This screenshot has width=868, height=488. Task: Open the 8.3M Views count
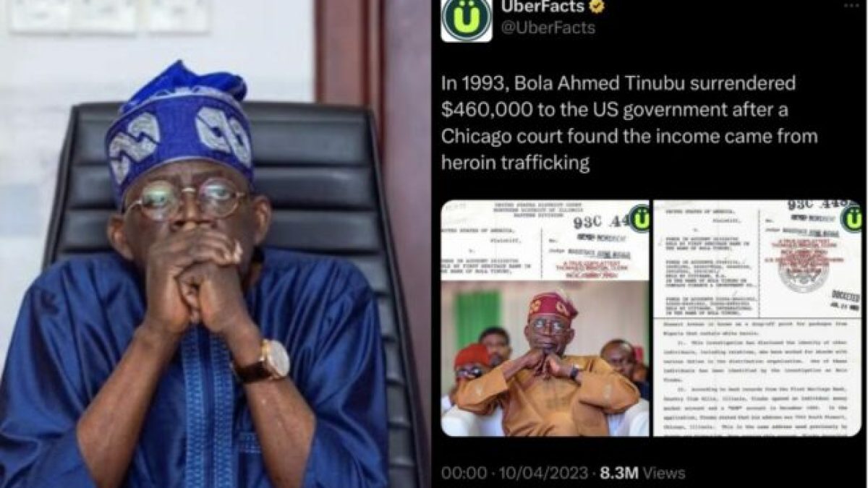coord(639,474)
